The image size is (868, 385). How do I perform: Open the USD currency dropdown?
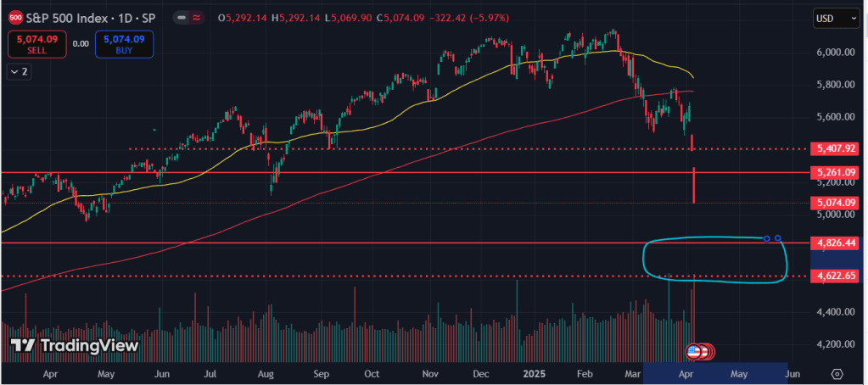click(x=835, y=19)
